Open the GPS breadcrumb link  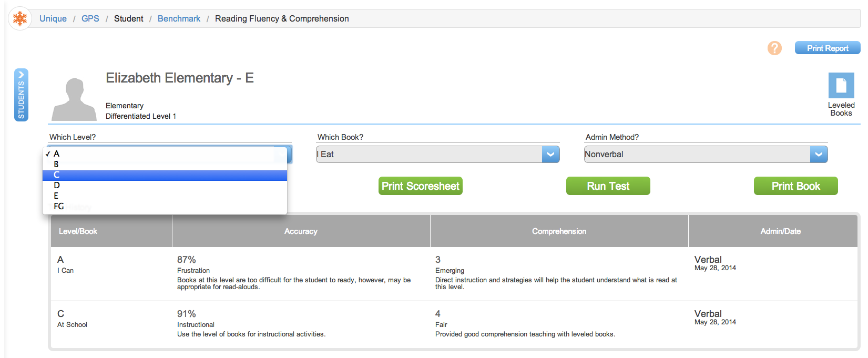[90, 18]
